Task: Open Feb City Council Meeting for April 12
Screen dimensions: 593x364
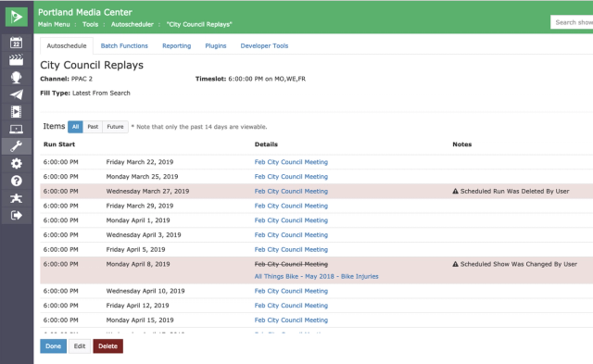Action: pyautogui.click(x=291, y=306)
